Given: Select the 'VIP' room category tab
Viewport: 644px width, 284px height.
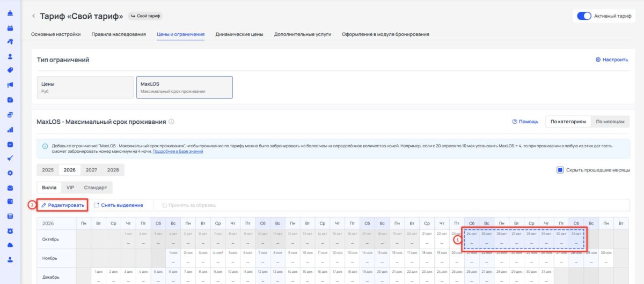Looking at the screenshot, I should coord(70,188).
